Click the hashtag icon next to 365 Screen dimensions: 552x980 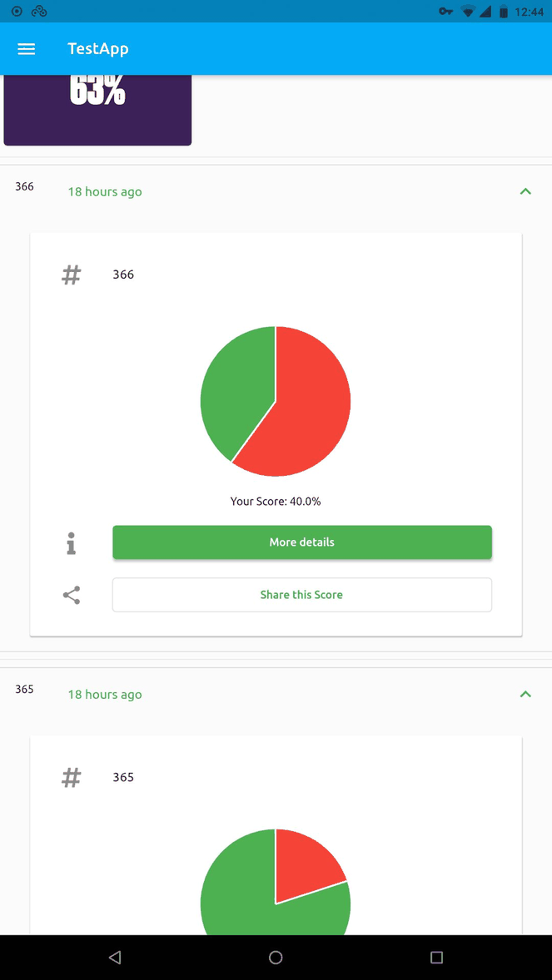point(71,777)
